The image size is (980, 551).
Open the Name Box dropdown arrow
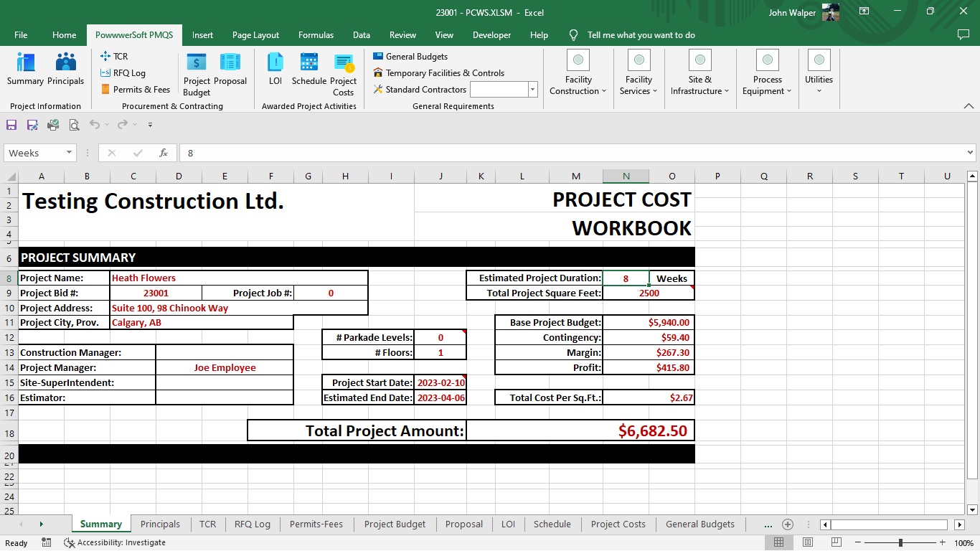69,153
